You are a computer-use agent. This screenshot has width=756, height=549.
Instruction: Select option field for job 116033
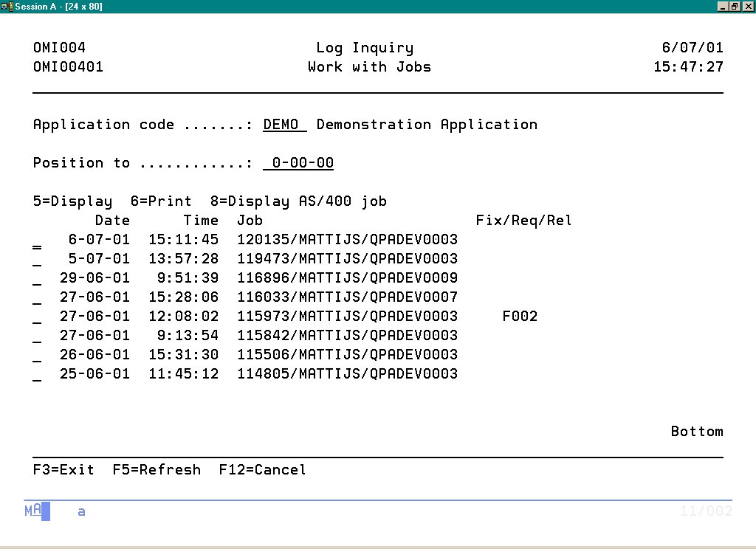coord(37,299)
